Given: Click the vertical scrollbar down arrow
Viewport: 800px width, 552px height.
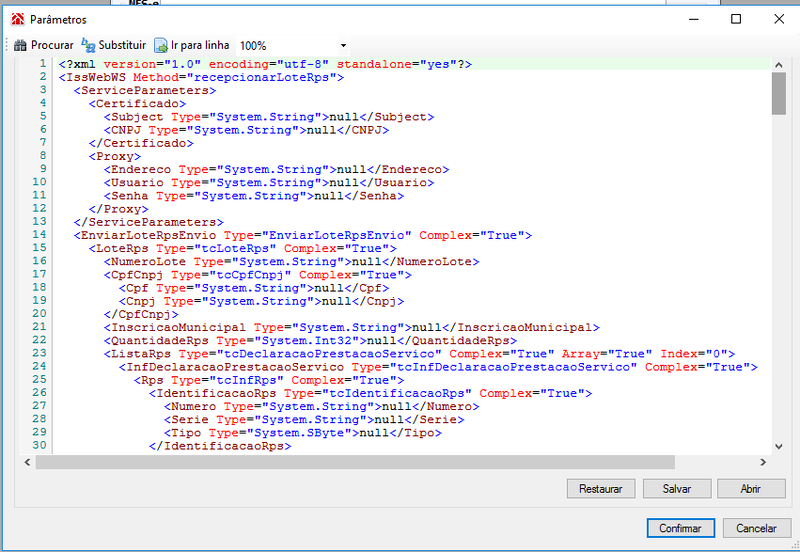Looking at the screenshot, I should tap(779, 446).
